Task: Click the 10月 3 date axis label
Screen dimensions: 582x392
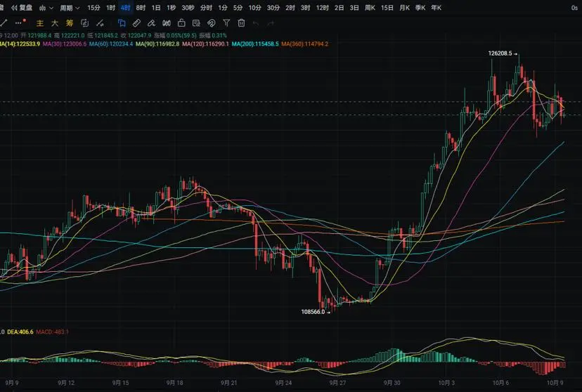Action: tap(446, 383)
